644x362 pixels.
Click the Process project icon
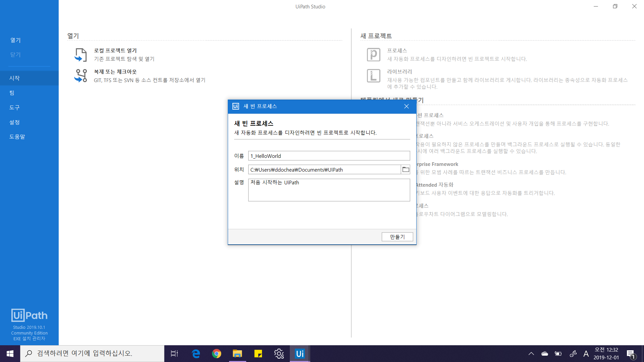point(373,55)
